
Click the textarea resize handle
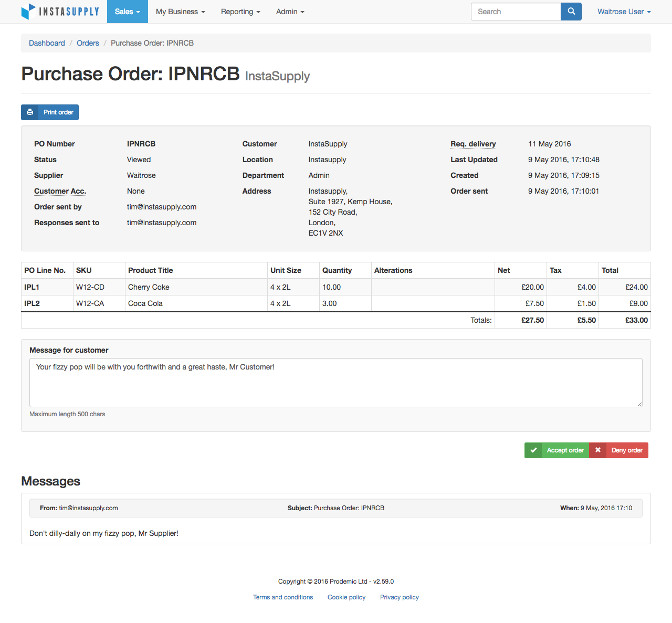639,404
